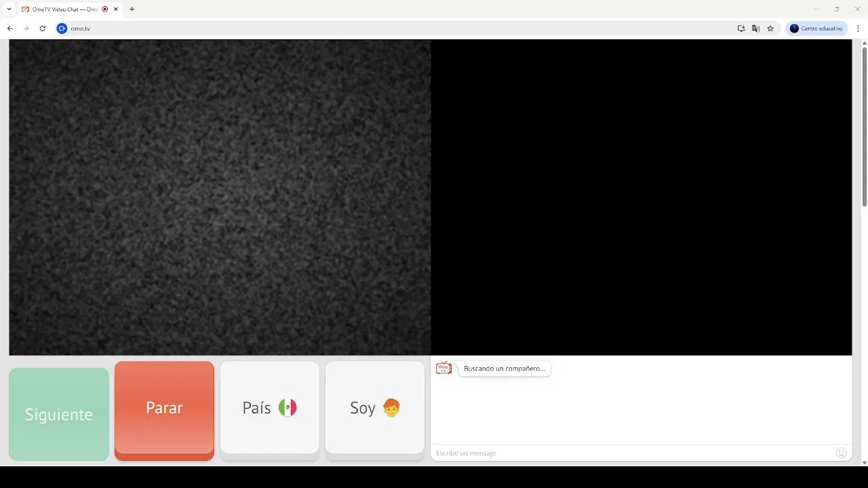Screen dimensions: 868x488
Task: Click the OmeTV logo in chat
Action: coord(443,368)
